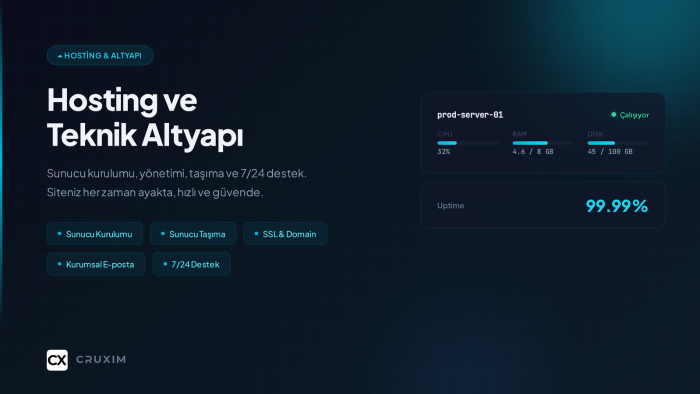Select the Sunucu Taşıma chip
The width and height of the screenshot is (700, 394).
[193, 234]
